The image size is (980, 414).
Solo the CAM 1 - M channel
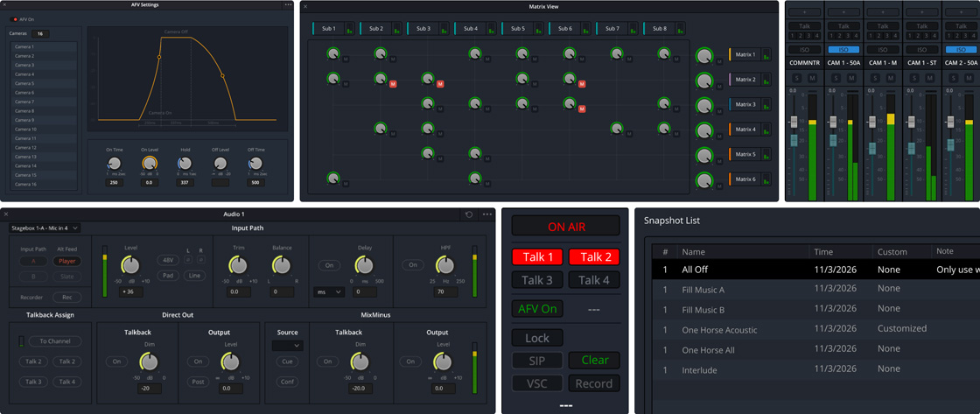tap(874, 79)
